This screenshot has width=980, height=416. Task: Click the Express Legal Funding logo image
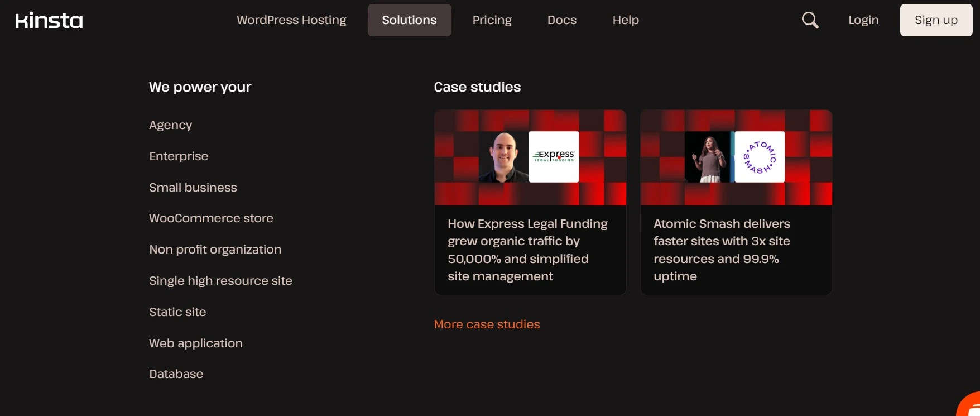point(554,157)
